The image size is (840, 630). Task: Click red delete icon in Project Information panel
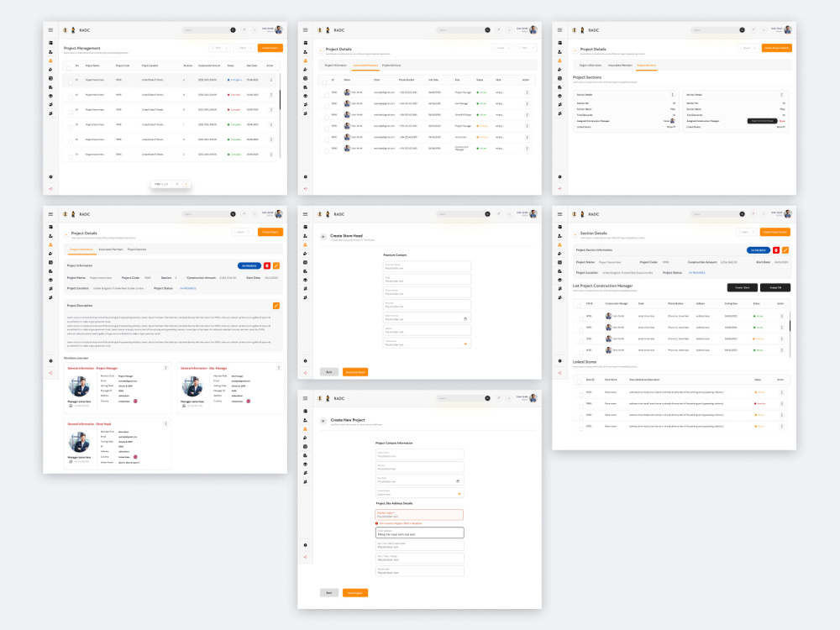coord(267,265)
